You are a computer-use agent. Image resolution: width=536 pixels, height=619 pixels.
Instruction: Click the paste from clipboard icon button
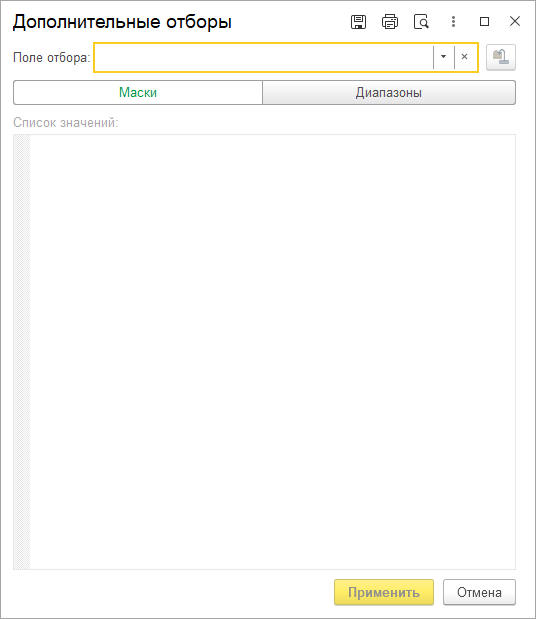click(500, 57)
